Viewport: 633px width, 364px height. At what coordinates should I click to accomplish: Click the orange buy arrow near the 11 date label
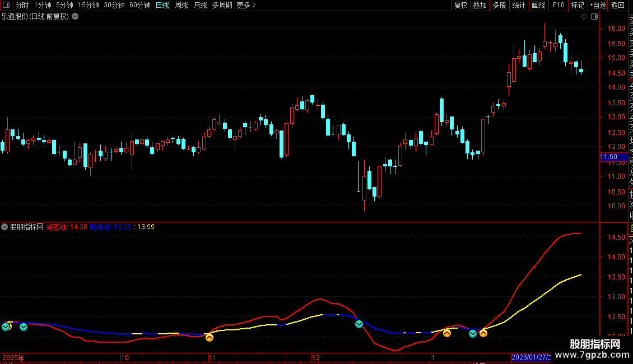[x=209, y=337]
